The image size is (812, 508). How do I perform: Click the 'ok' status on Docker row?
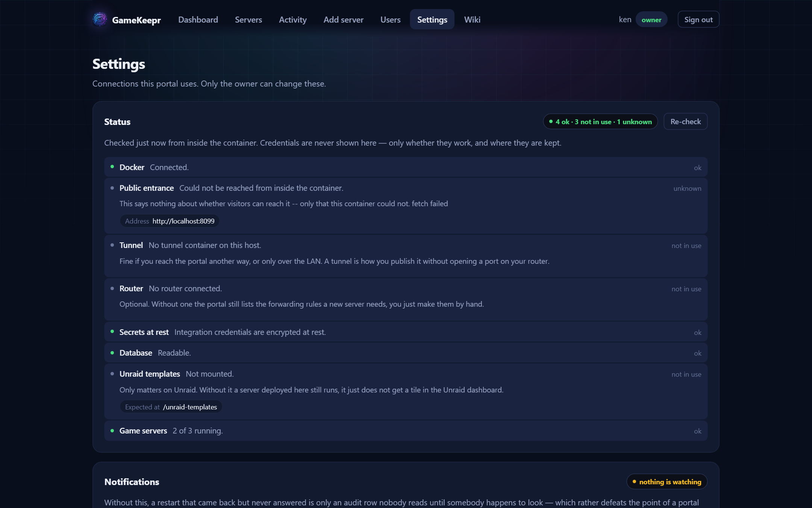tap(698, 168)
